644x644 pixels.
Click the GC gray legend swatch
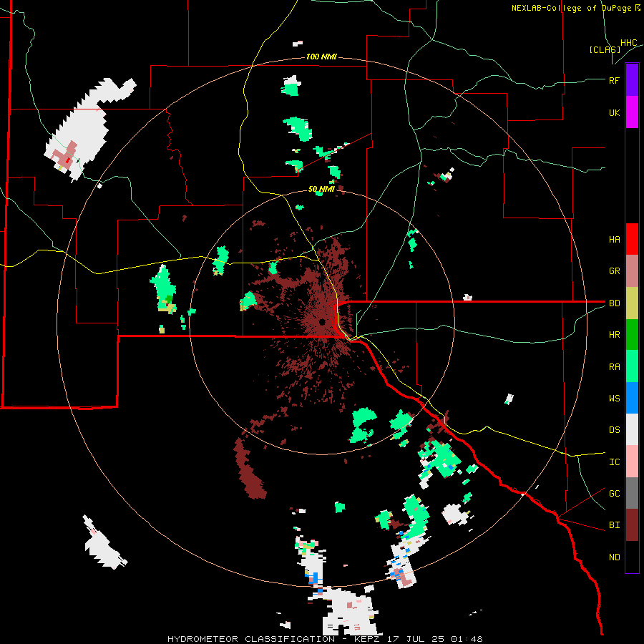tap(632, 493)
